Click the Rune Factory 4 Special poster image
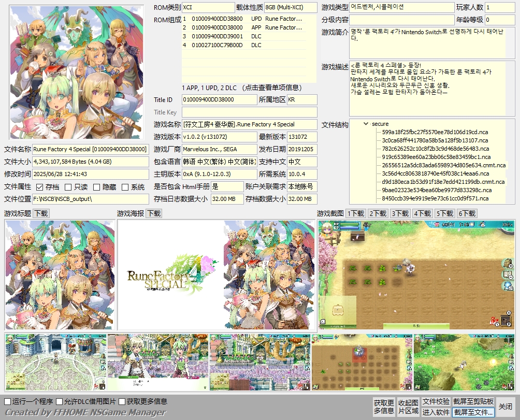Screen dimensions: 520x420 point(216,275)
